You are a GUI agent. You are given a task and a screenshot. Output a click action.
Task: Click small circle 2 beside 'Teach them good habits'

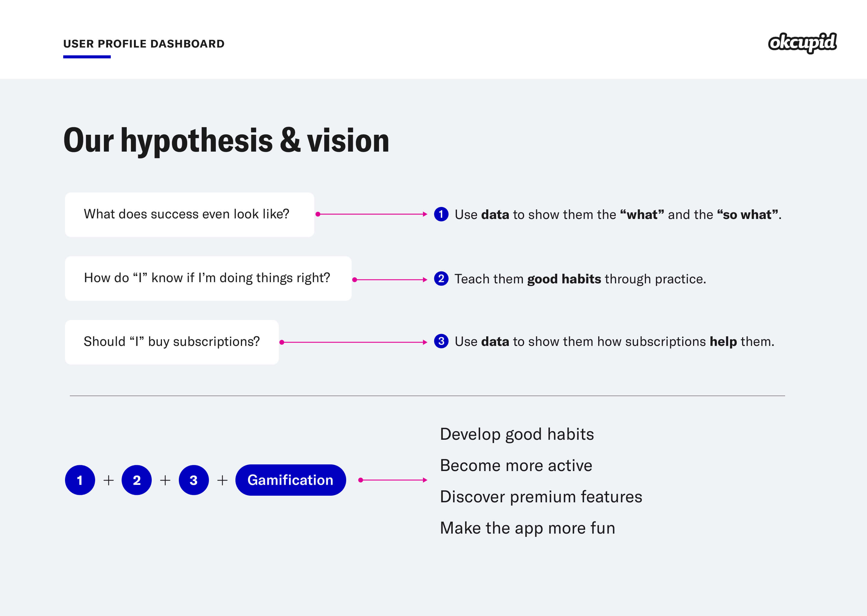pyautogui.click(x=441, y=279)
